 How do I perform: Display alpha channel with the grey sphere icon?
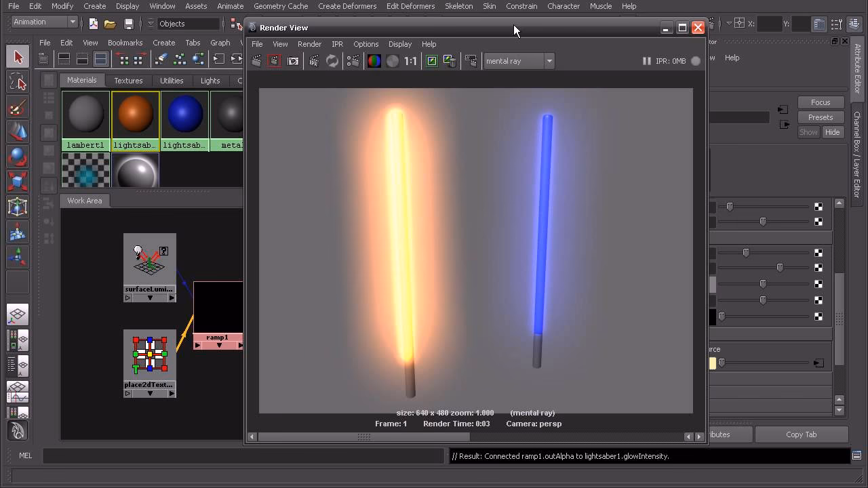(393, 61)
